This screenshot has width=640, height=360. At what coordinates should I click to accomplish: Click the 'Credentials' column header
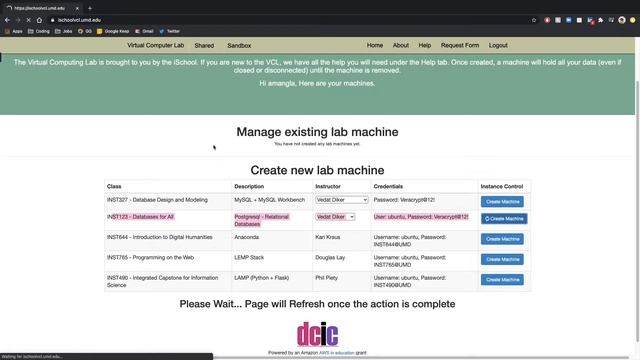(388, 187)
